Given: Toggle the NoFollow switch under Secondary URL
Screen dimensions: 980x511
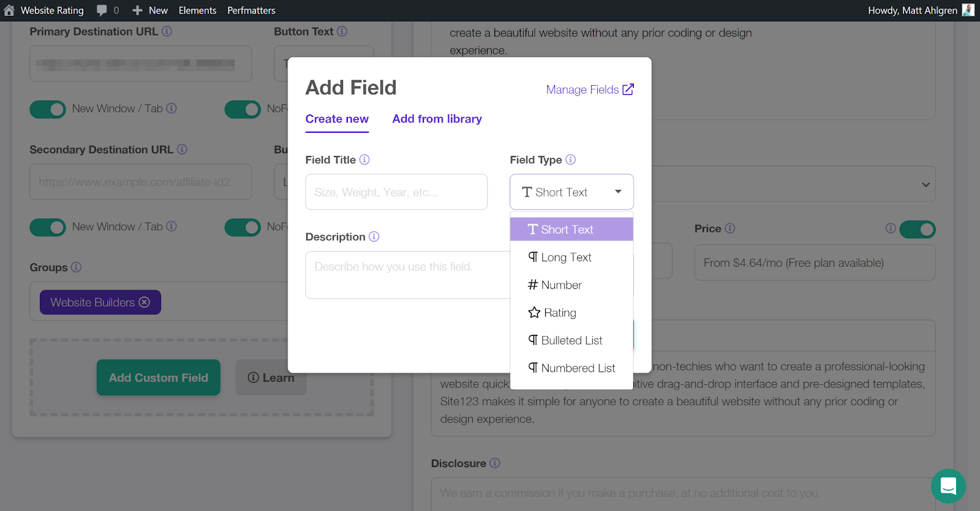Looking at the screenshot, I should pyautogui.click(x=243, y=227).
